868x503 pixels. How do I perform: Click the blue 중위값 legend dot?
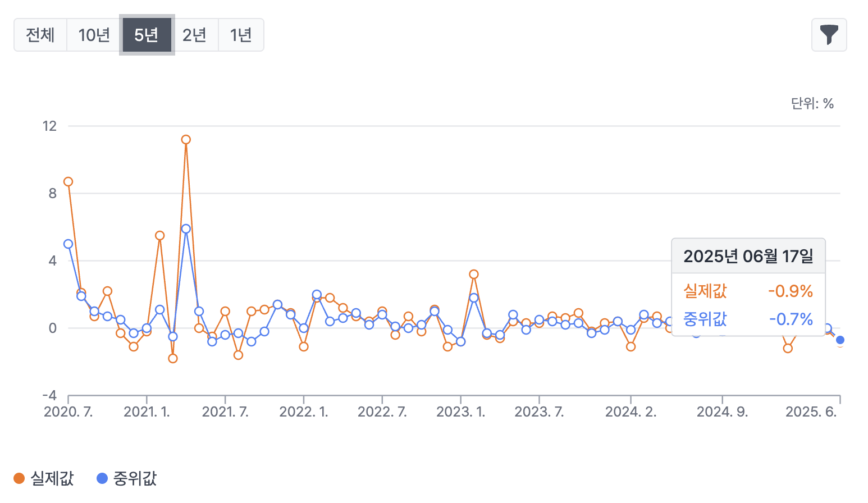coord(102,478)
